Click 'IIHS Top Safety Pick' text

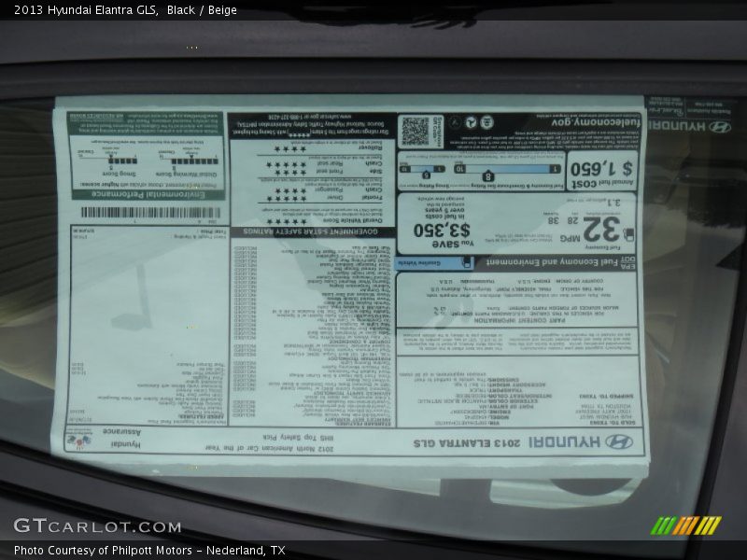tap(298, 437)
